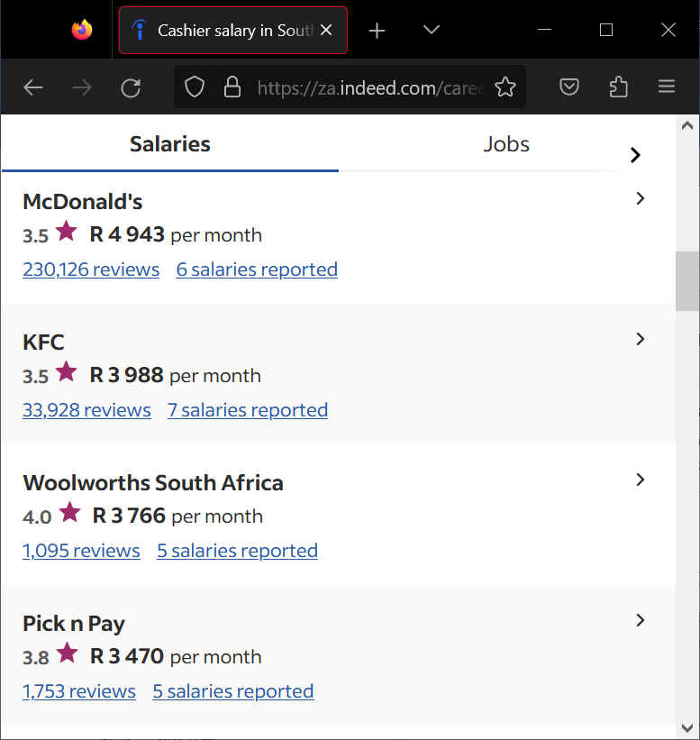Viewport: 700px width, 740px height.
Task: Open KFC 33,928 reviews link
Action: [86, 410]
